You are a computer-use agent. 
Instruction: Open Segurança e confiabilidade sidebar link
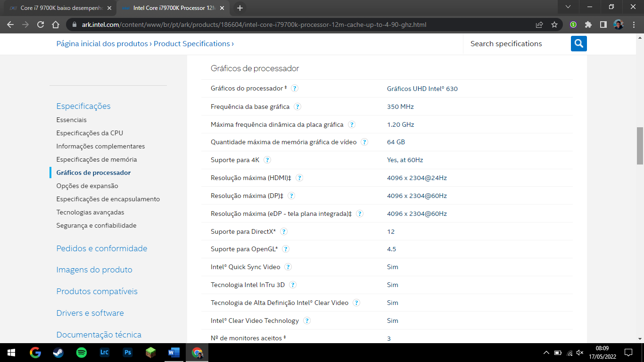click(96, 225)
